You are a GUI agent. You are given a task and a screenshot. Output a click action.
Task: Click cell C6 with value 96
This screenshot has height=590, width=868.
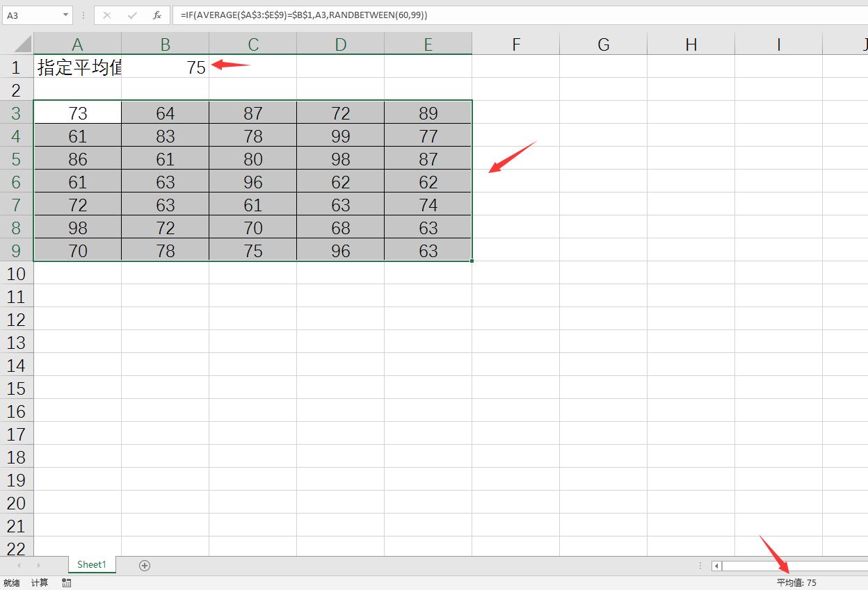point(252,181)
